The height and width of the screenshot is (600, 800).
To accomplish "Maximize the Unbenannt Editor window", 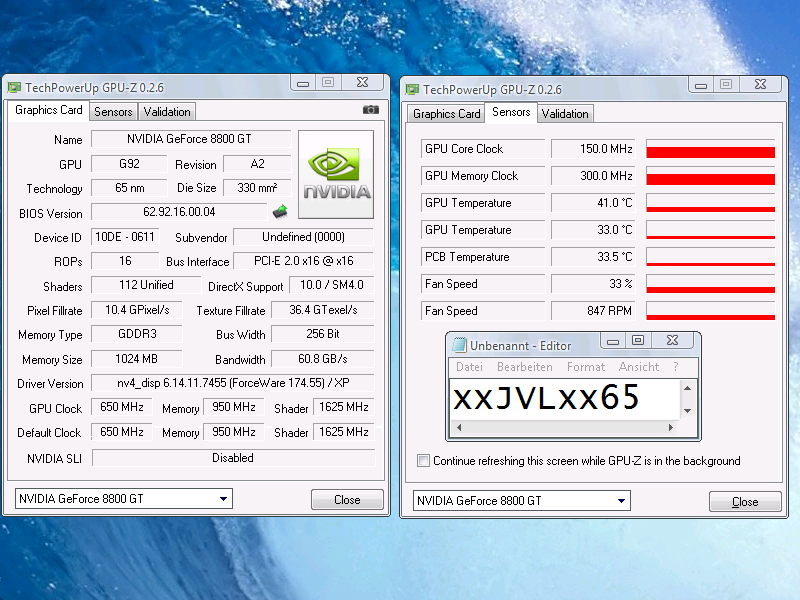I will point(638,341).
